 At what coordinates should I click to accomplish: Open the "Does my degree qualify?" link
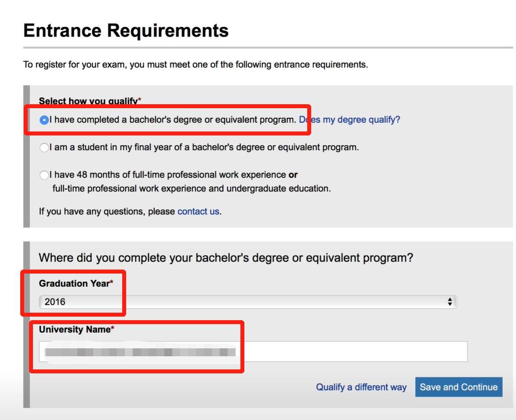pyautogui.click(x=349, y=120)
